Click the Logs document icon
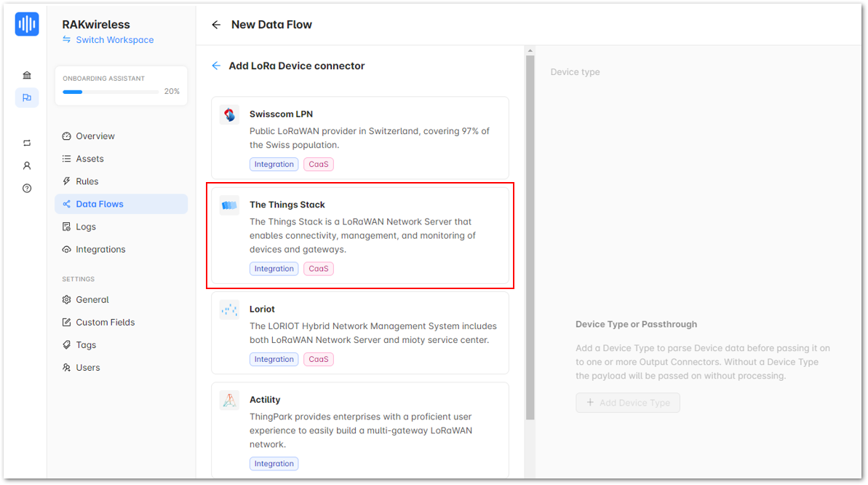This screenshot has width=868, height=485. 66,226
